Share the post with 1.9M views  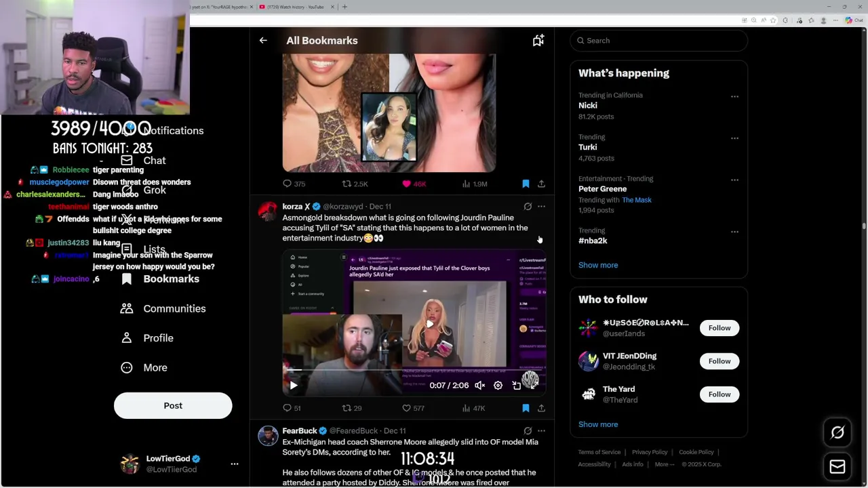point(541,184)
